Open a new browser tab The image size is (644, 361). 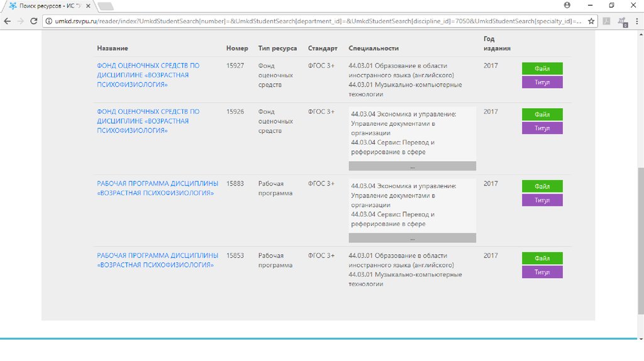[106, 6]
